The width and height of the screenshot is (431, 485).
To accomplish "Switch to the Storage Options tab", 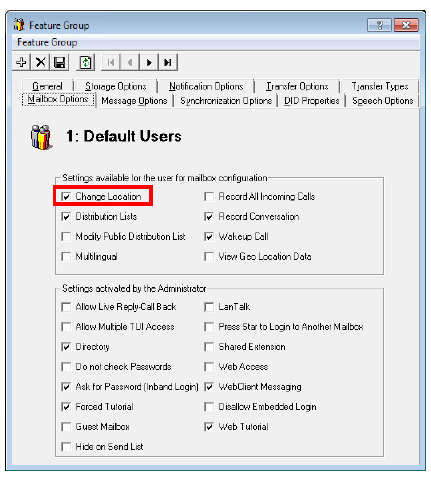I will click(116, 86).
